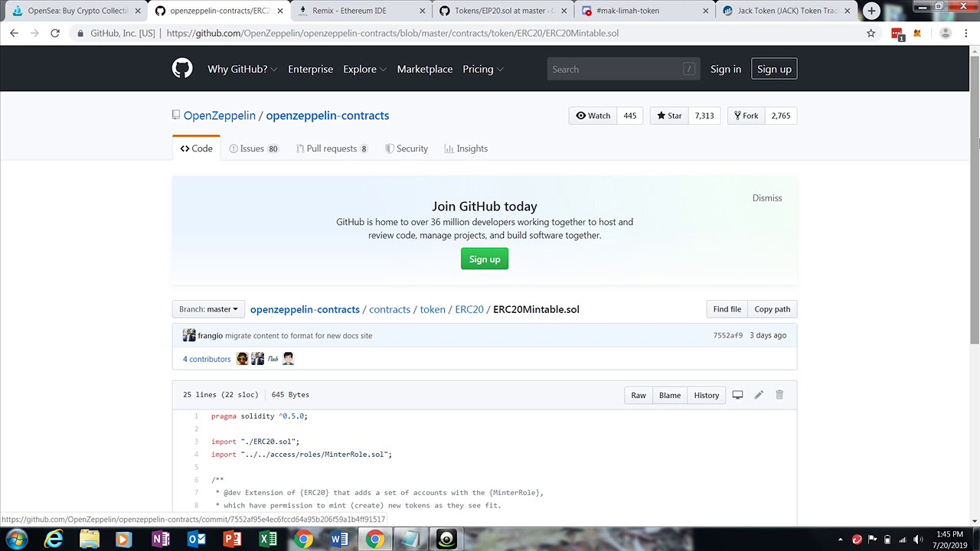Screen dimensions: 980x551
Task: Click Find file button
Action: click(727, 309)
